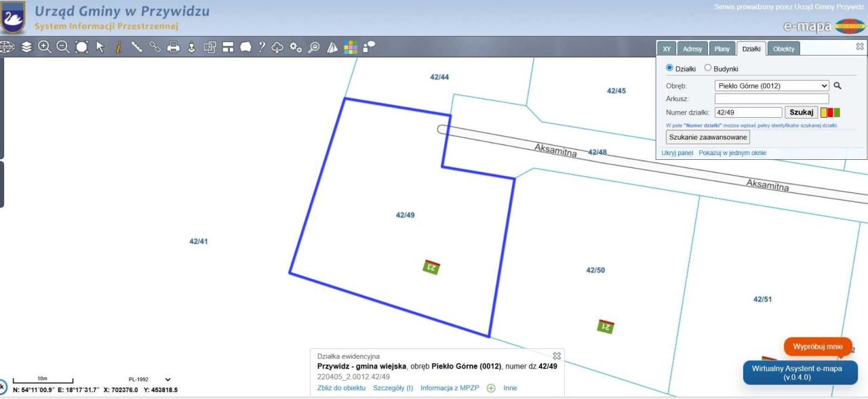Select the Budynki radio button
The image size is (868, 399).
pyautogui.click(x=708, y=68)
